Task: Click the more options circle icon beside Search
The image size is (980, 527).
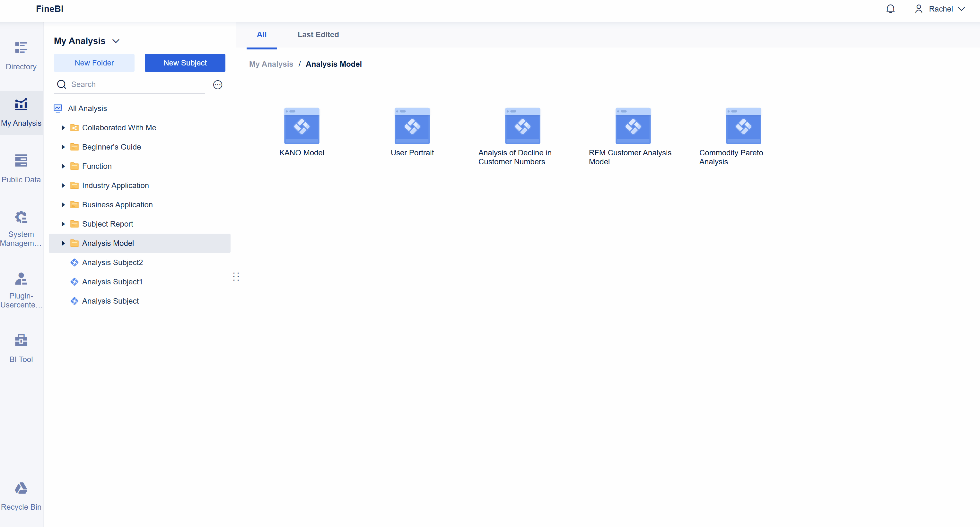Action: [x=218, y=84]
